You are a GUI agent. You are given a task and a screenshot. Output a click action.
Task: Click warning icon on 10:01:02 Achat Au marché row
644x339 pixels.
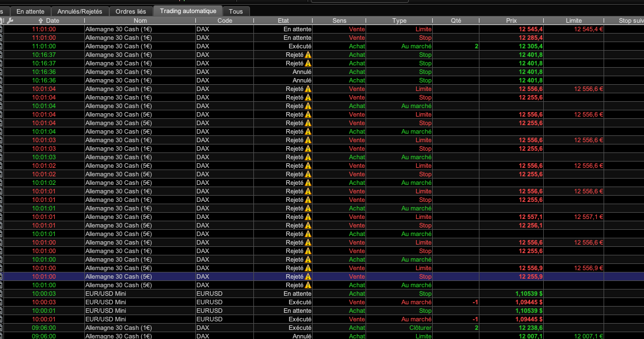[x=308, y=183]
